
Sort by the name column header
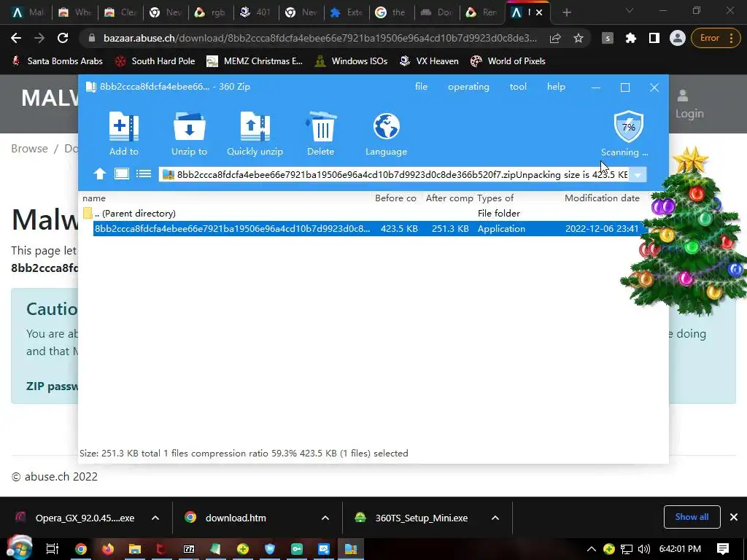coord(94,198)
